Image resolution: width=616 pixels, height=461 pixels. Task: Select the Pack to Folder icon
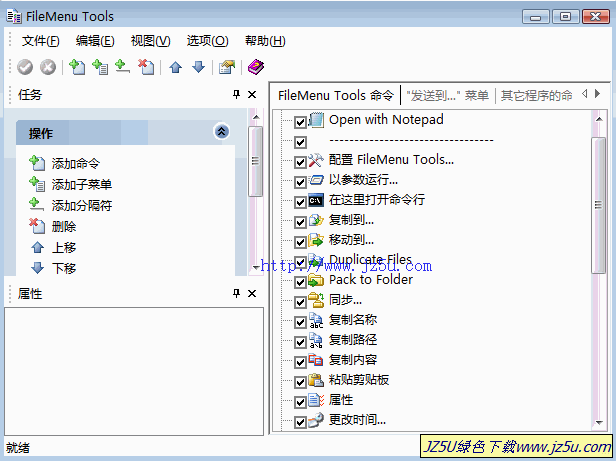(316, 280)
